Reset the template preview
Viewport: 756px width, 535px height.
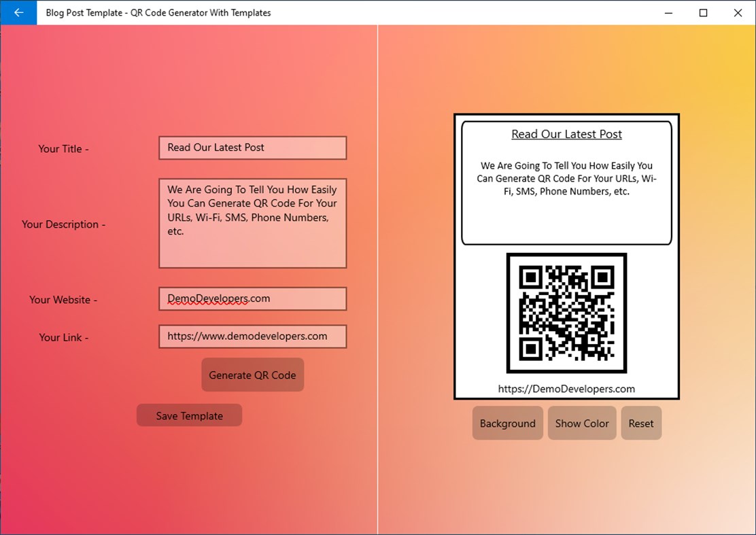[641, 424]
